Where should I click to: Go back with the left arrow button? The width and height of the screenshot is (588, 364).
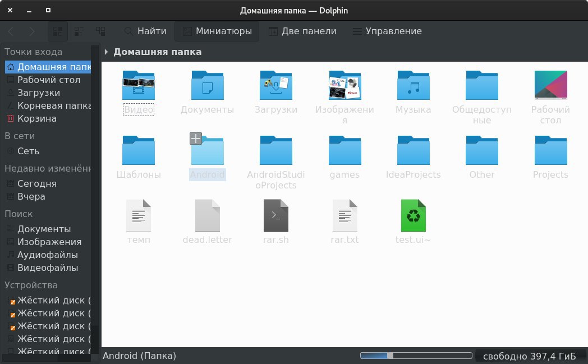11,31
